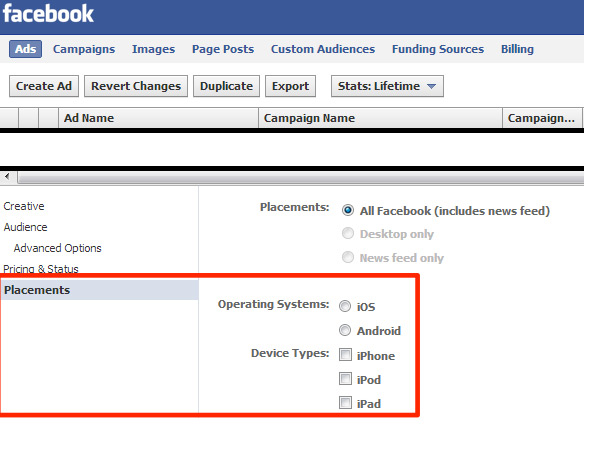Select All Facebook placement radio button
Screen dimensions: 591x463
point(348,210)
